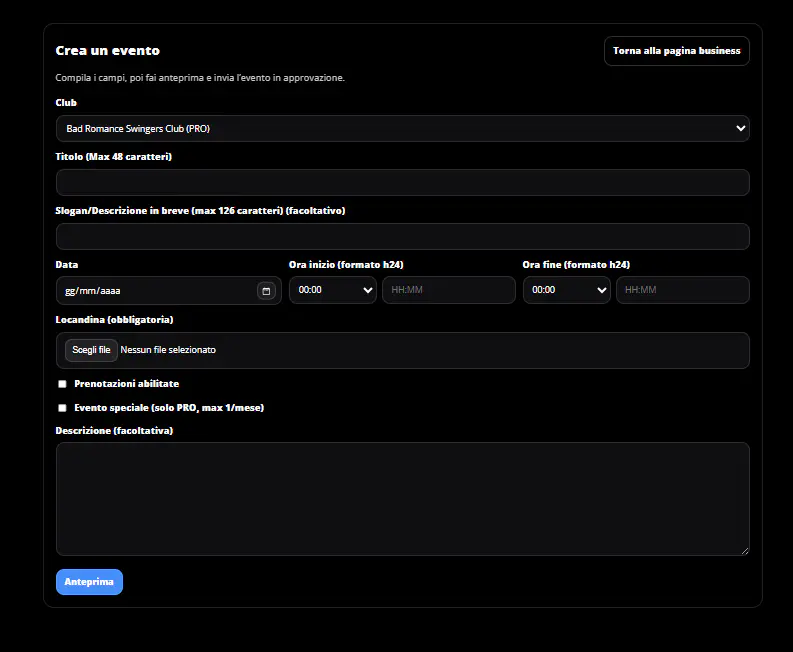Focus the Titolo text field
The height and width of the screenshot is (652, 793).
tap(402, 182)
